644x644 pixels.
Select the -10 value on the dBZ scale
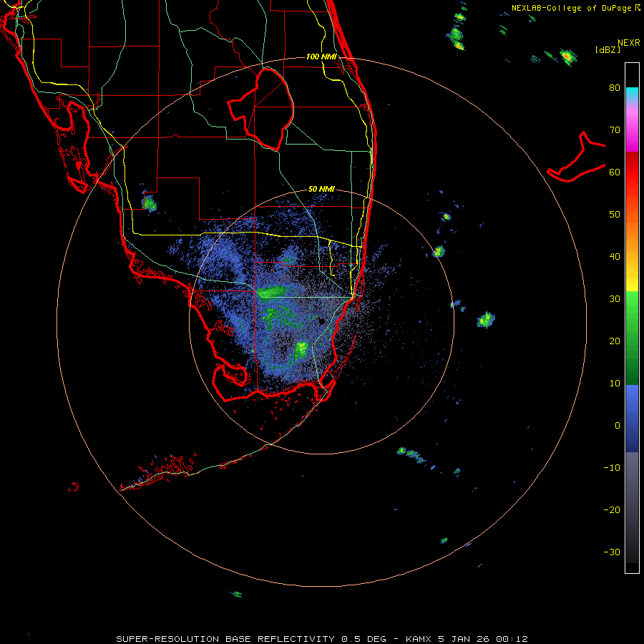point(612,468)
